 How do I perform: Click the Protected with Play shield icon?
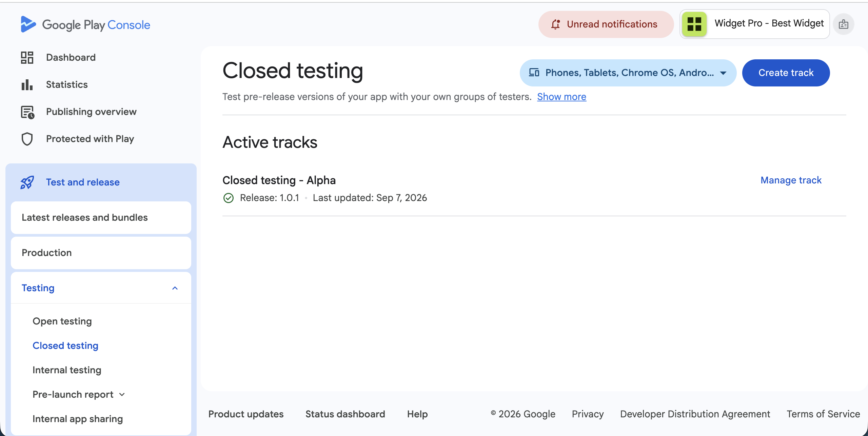point(27,139)
